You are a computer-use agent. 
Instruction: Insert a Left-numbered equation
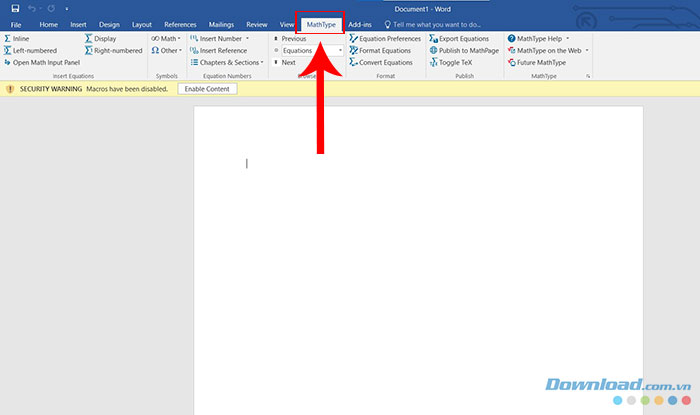coord(34,50)
